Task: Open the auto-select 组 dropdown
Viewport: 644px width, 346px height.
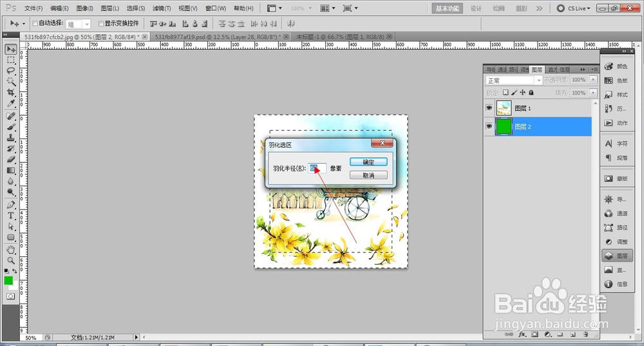Action: (78, 24)
